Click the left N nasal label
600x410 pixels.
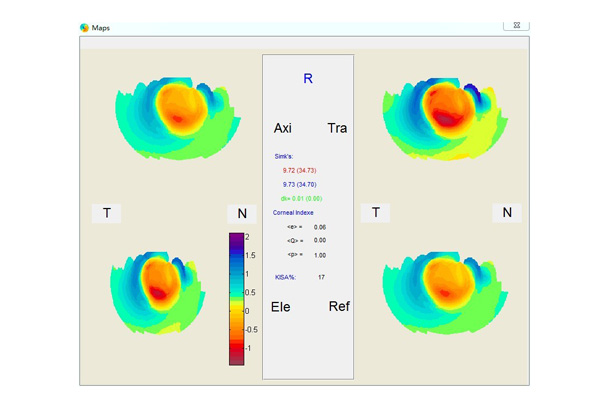241,213
